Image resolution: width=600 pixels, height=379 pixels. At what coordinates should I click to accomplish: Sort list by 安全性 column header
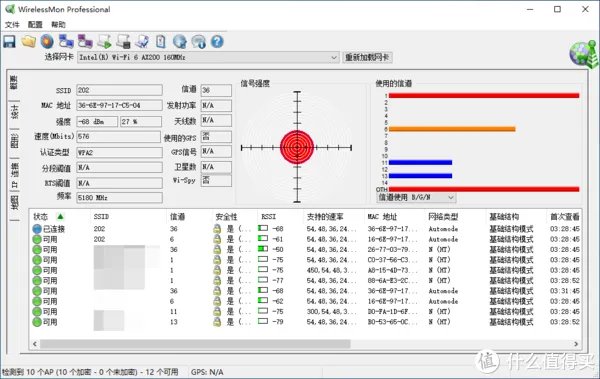[227, 217]
